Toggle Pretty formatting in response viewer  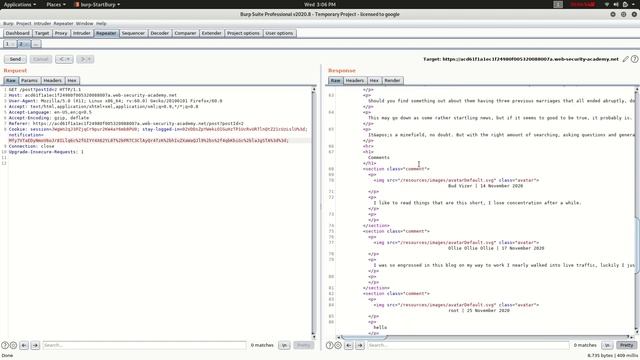click(x=627, y=345)
